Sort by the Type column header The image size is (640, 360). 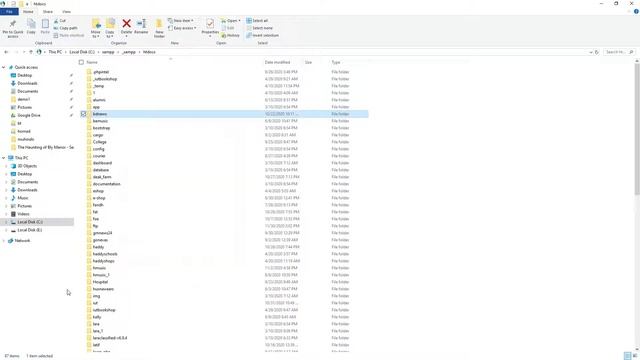(x=336, y=62)
